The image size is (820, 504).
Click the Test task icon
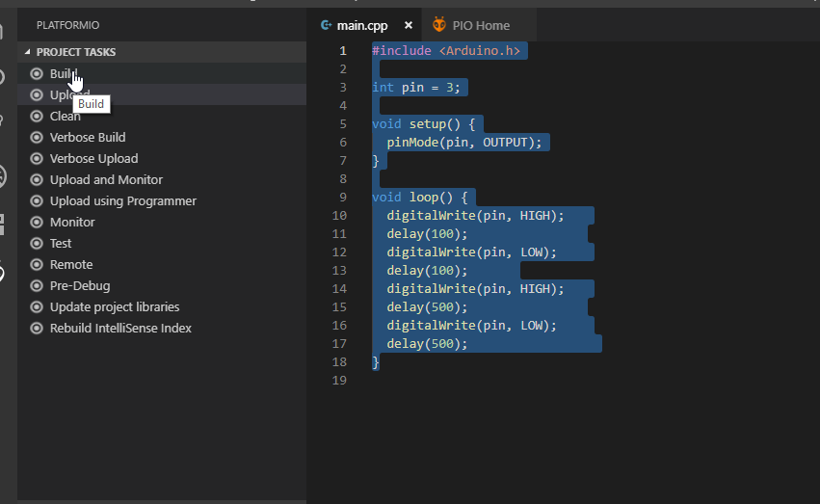pos(37,243)
